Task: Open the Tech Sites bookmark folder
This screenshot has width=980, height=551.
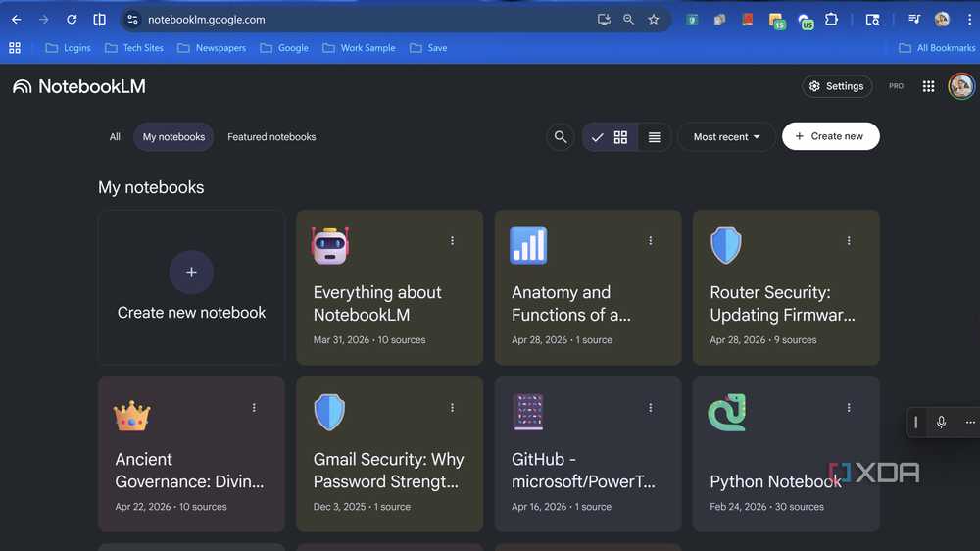Action: pyautogui.click(x=133, y=47)
